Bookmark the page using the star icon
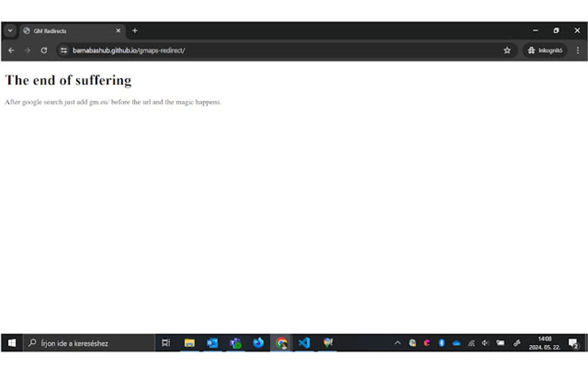The image size is (588, 368). click(507, 50)
